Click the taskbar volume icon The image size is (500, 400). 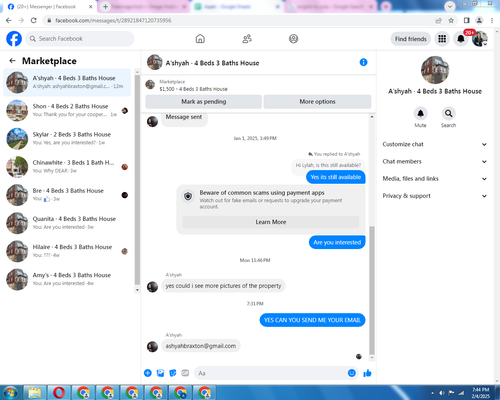coord(442,393)
